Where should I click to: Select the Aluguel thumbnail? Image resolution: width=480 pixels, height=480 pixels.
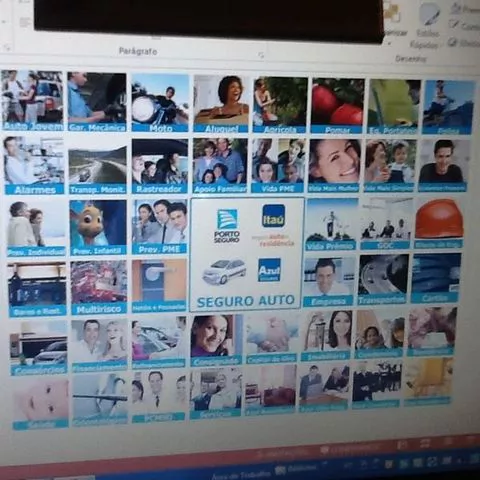pyautogui.click(x=221, y=104)
